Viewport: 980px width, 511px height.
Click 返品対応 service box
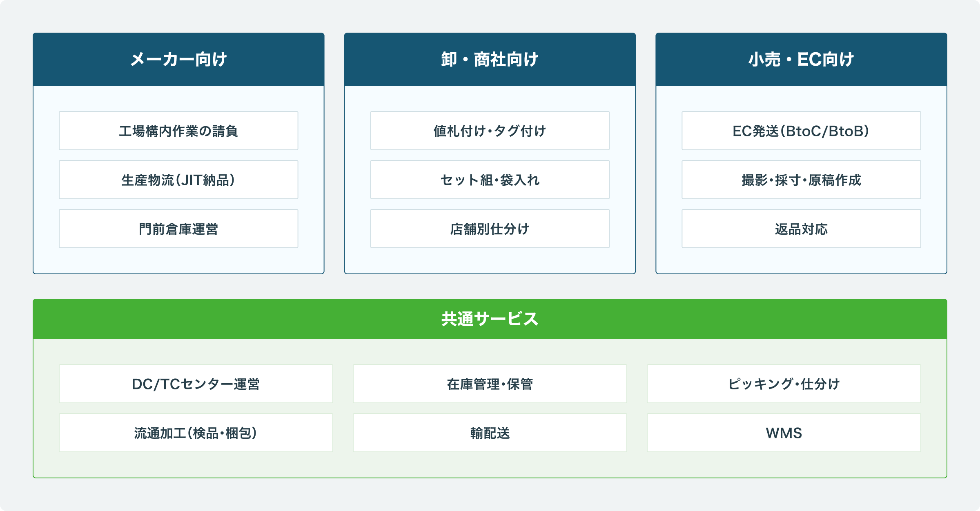[801, 229]
